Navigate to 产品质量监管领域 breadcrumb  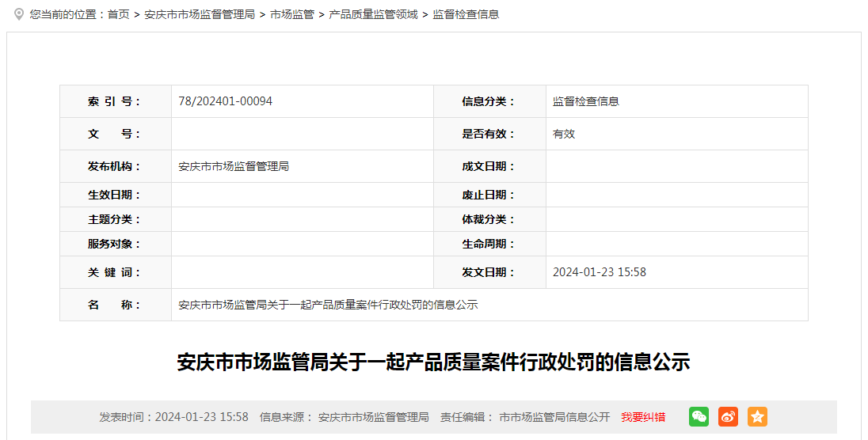(x=373, y=14)
